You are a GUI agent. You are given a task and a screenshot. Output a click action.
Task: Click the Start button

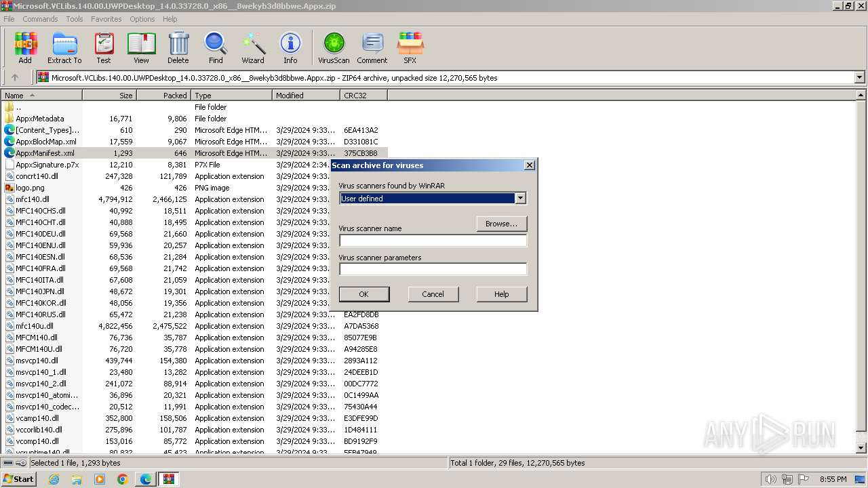click(19, 479)
